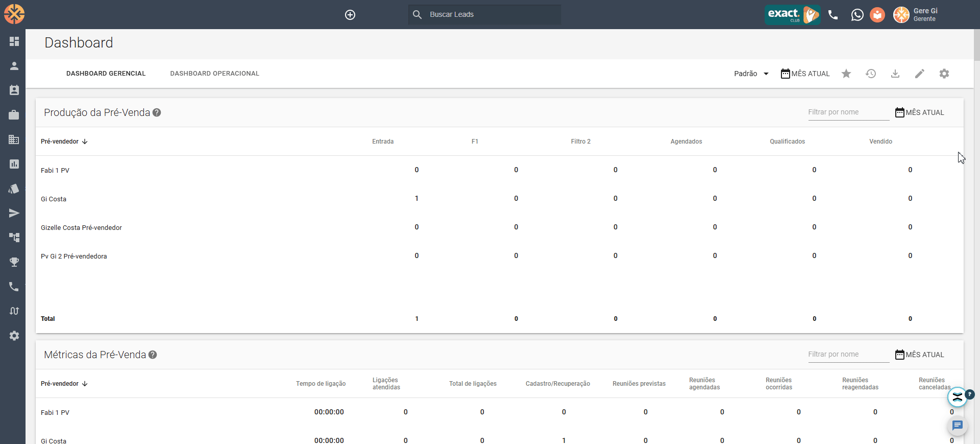Click the Qualificados column header

[787, 142]
